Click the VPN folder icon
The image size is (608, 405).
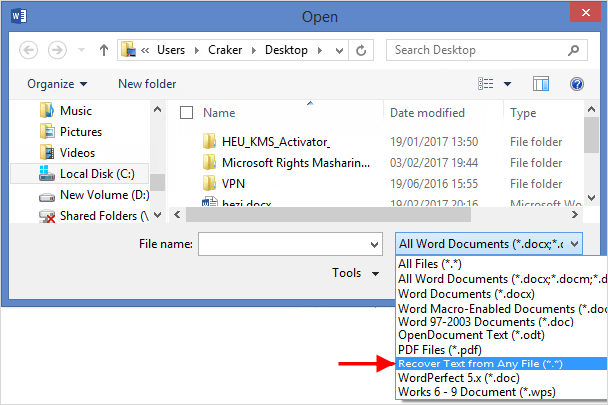(209, 183)
